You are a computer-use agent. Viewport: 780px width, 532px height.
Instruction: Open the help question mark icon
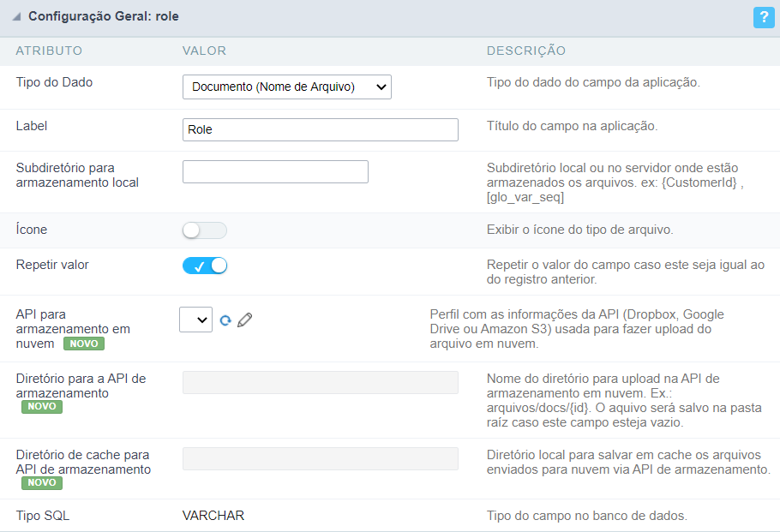tap(763, 17)
